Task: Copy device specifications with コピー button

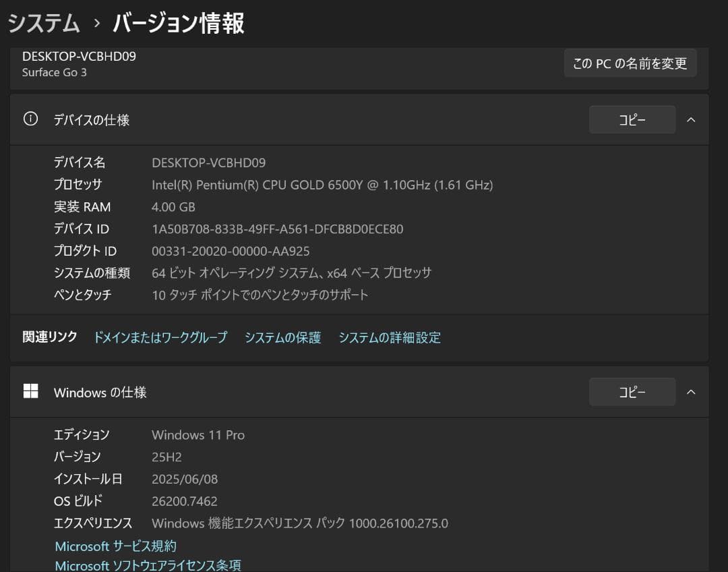Action: 632,119
